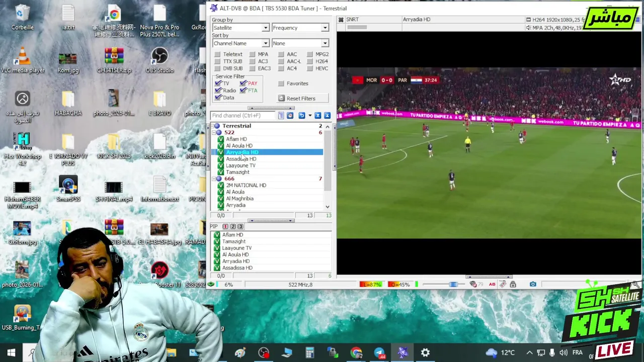Viewport: 644px width, 362px height.
Task: Click Chrome icon on the taskbar
Action: click(356, 352)
